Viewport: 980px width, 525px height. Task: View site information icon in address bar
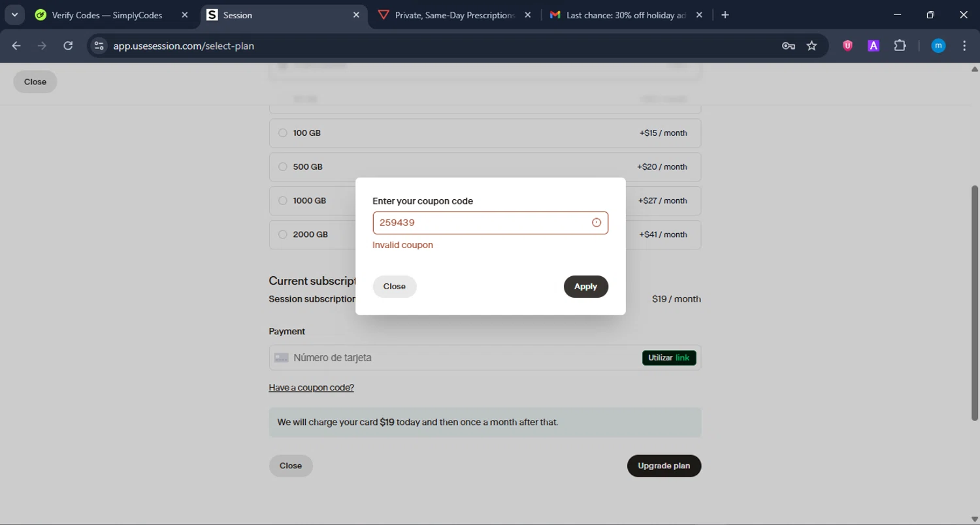(x=99, y=46)
